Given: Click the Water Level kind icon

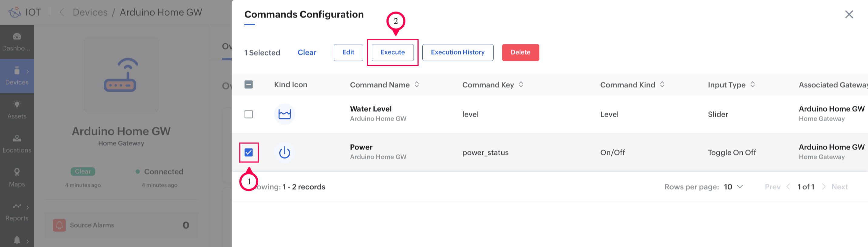Looking at the screenshot, I should 284,114.
